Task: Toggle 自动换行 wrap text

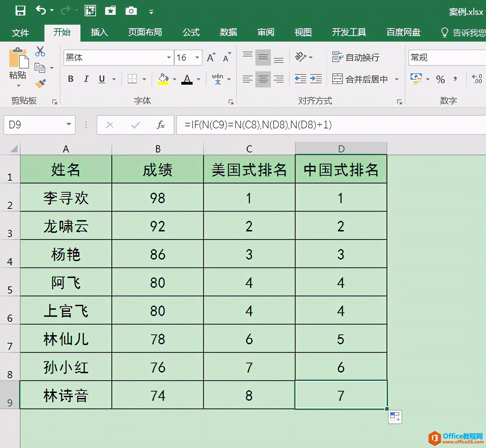Action: (x=356, y=57)
